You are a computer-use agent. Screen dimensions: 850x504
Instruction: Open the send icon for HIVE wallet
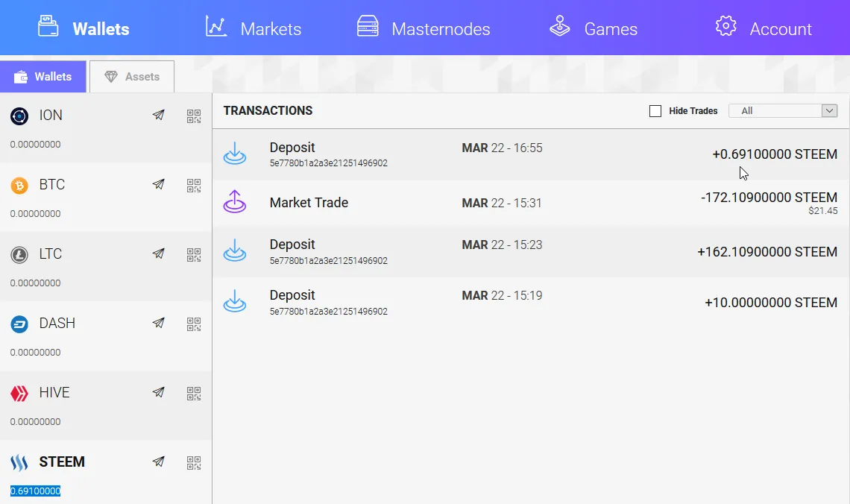158,392
